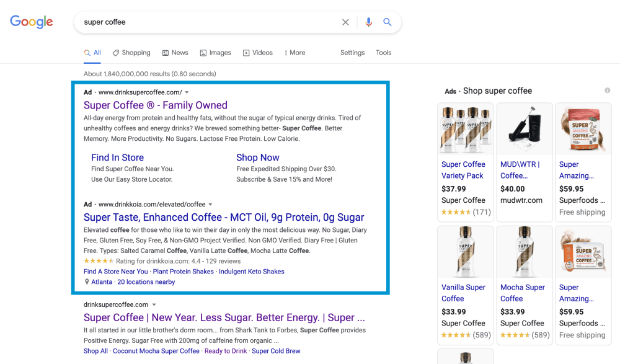The height and width of the screenshot is (364, 620).
Task: Click the Google logo
Action: [x=31, y=22]
